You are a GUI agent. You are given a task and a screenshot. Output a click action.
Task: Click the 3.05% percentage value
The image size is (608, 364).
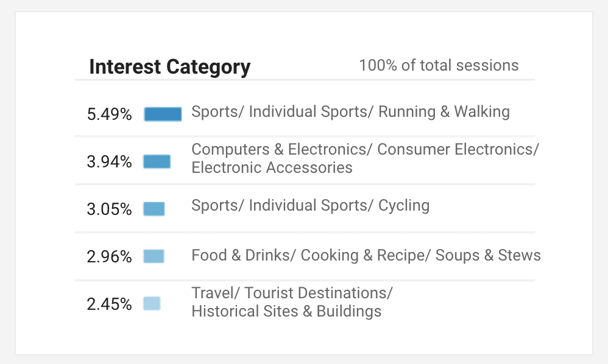(x=109, y=209)
